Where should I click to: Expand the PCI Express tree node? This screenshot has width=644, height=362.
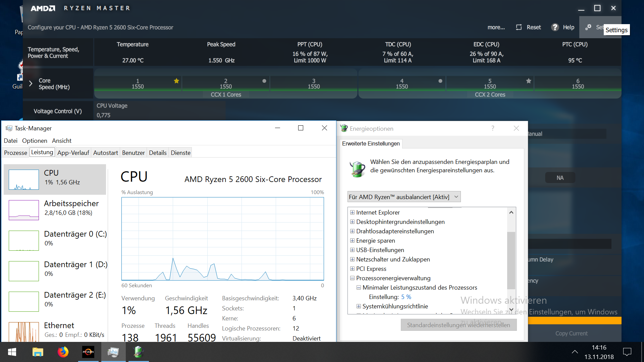tap(352, 269)
